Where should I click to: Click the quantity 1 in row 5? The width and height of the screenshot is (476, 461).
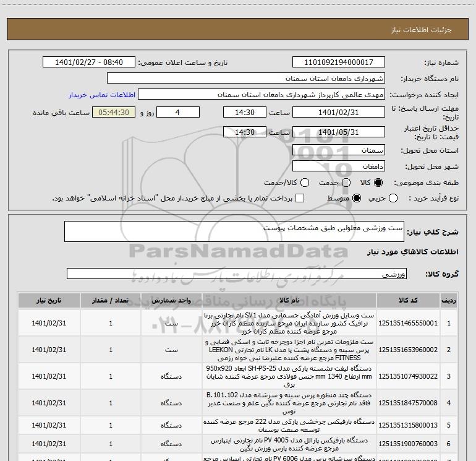pyautogui.click(x=111, y=425)
